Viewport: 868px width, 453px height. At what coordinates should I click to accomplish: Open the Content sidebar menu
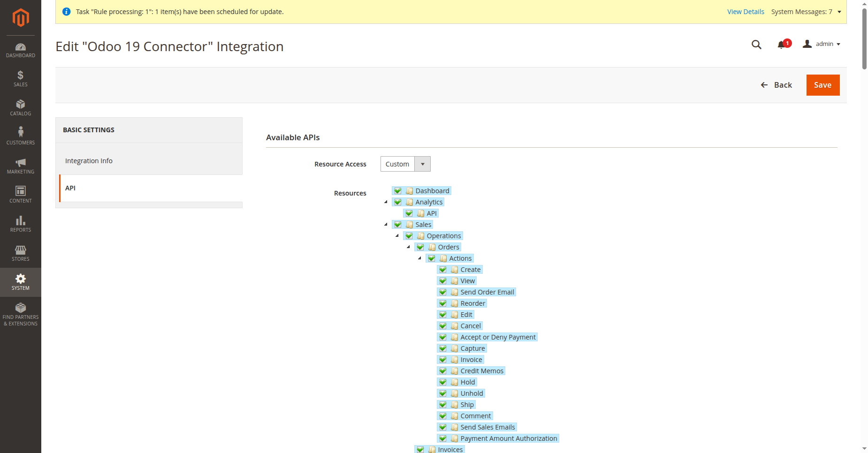(x=21, y=195)
